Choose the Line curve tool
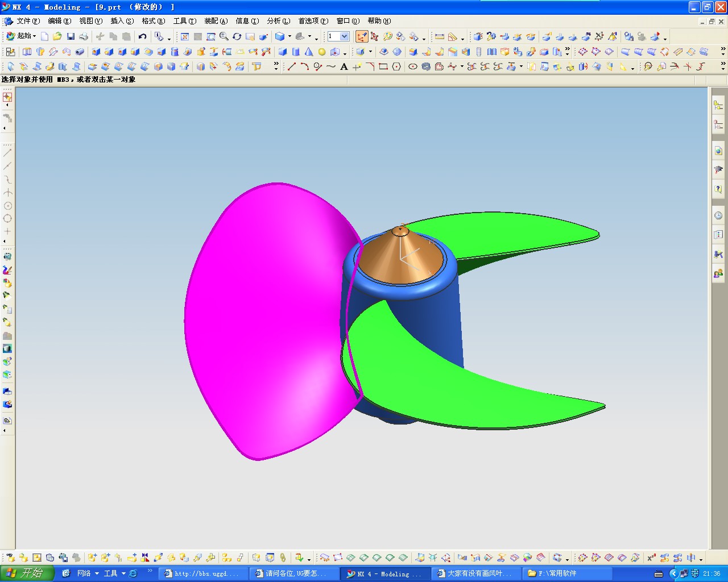Image resolution: width=728 pixels, height=582 pixels. (x=292, y=66)
